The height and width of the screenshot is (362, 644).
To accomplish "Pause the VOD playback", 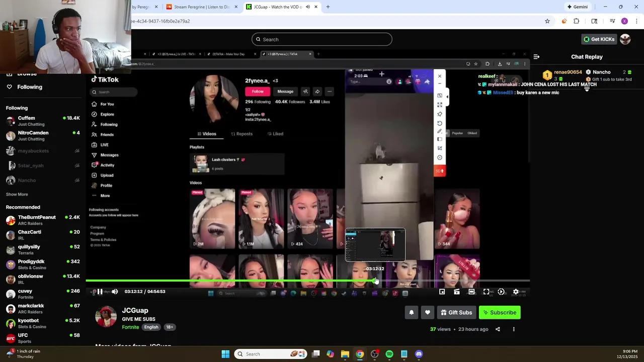I will coord(100,292).
